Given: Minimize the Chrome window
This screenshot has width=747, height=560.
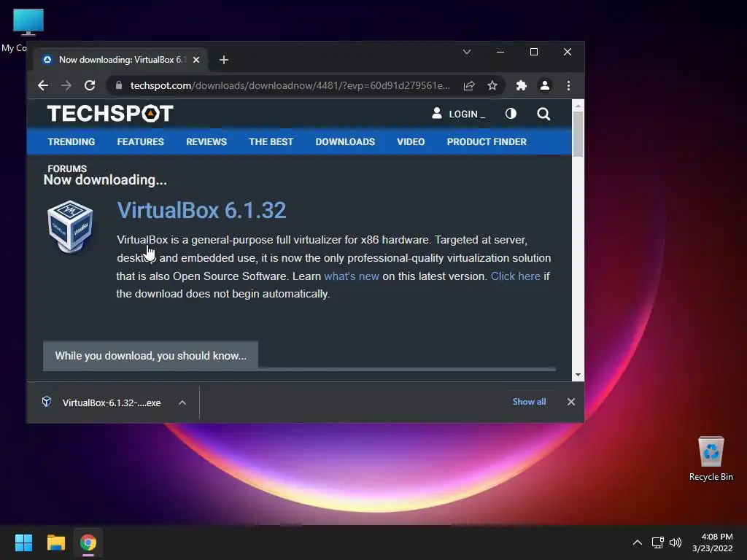Looking at the screenshot, I should click(500, 52).
